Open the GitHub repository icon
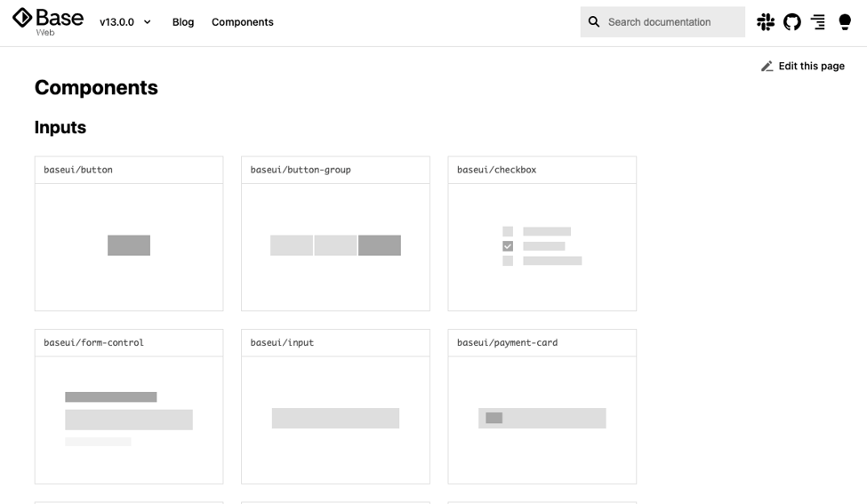This screenshot has height=504, width=867. 791,22
